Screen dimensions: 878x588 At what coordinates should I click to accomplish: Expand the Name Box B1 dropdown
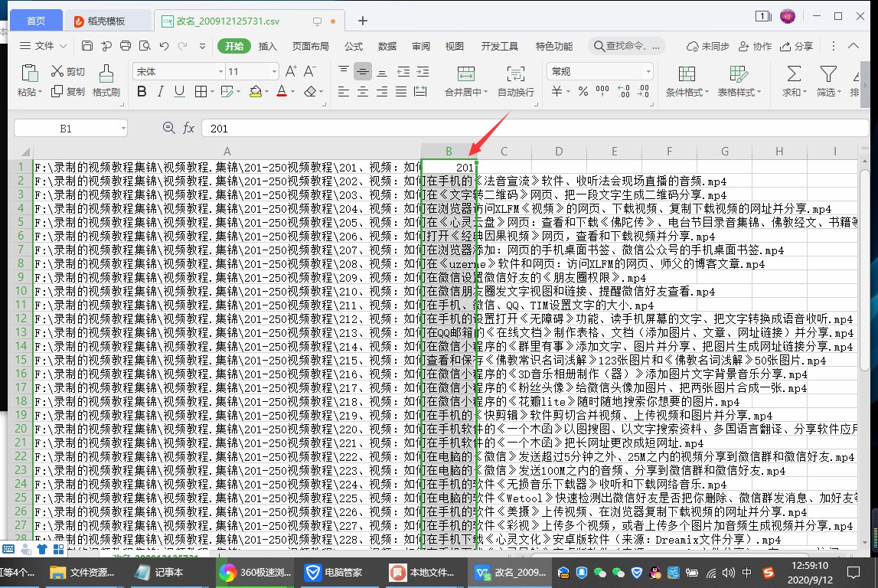123,128
